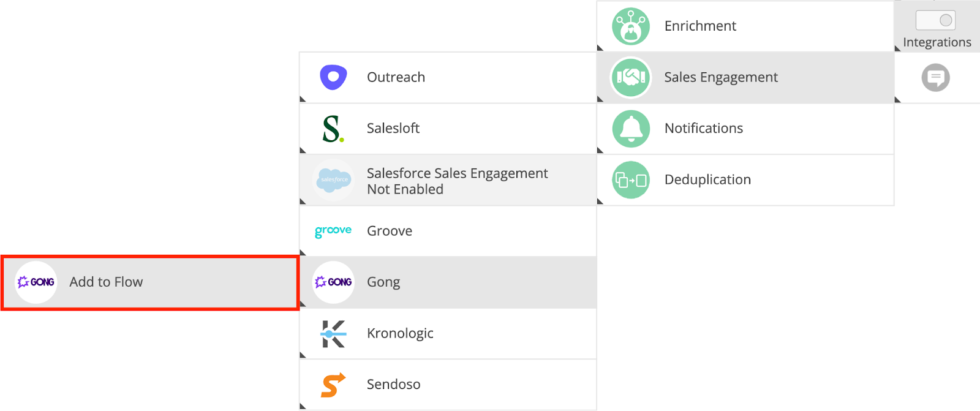The width and height of the screenshot is (980, 411).
Task: Open the Gong submenu entry
Action: [448, 282]
